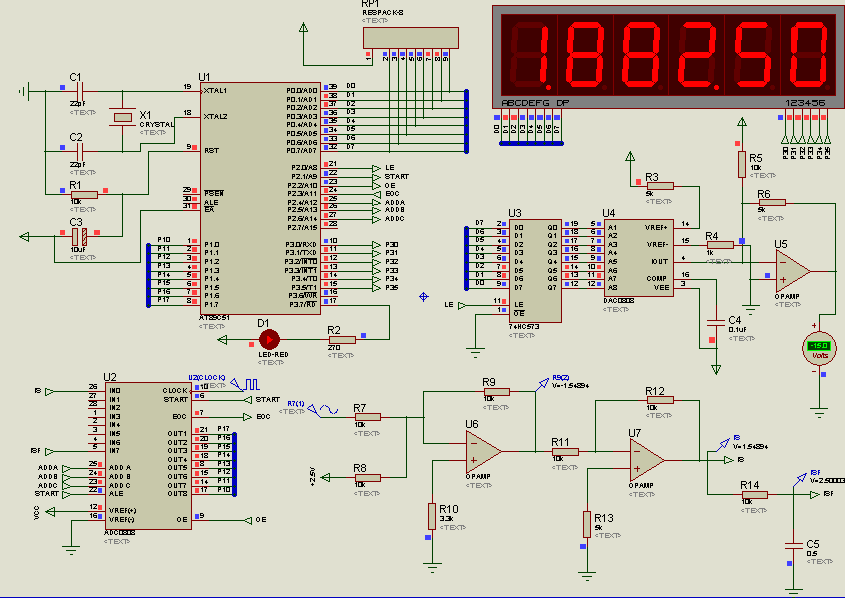Click the LE terminal at U3 pin 11
Screen dimensions: 845x598
(455, 305)
